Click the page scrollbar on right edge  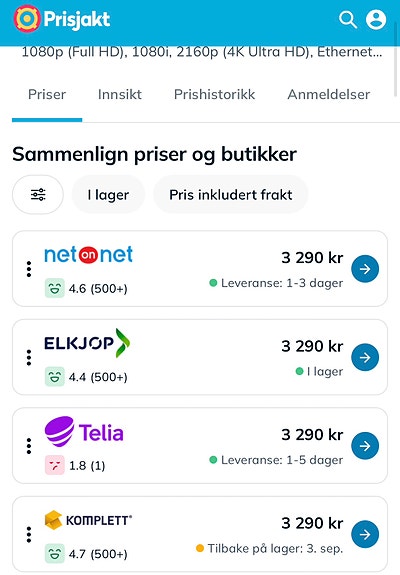click(x=396, y=72)
